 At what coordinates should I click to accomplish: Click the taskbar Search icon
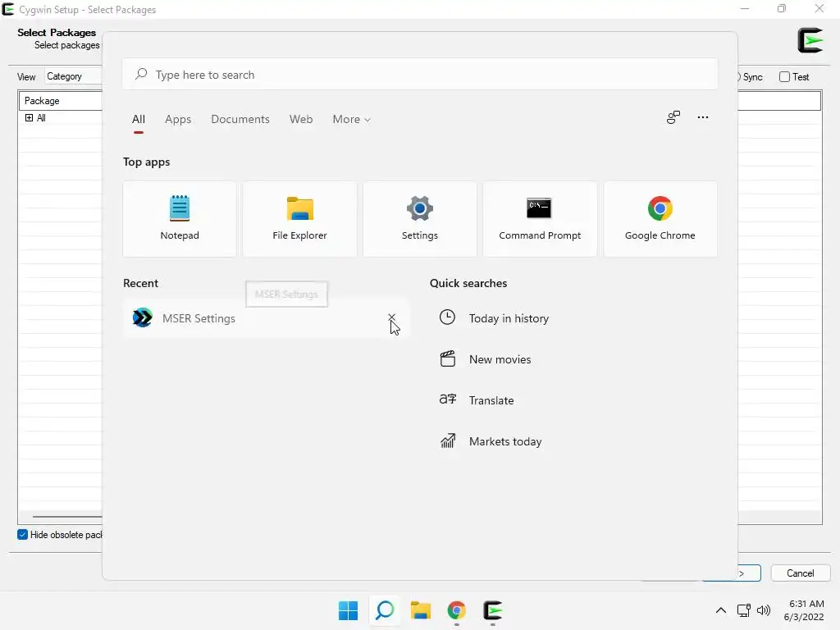pyautogui.click(x=385, y=610)
